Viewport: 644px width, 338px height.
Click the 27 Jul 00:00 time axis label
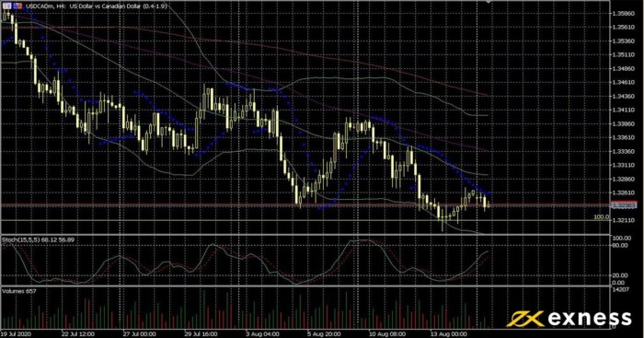[x=140, y=334]
